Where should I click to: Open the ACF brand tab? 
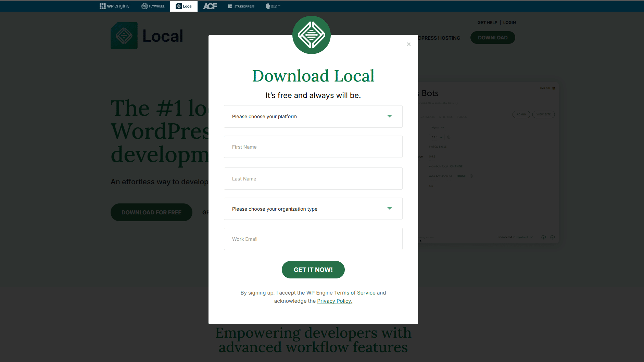click(x=210, y=6)
